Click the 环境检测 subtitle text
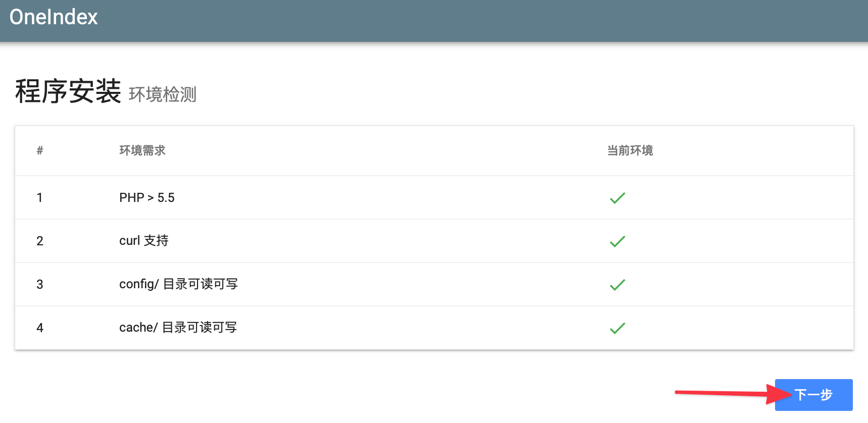 [x=163, y=94]
